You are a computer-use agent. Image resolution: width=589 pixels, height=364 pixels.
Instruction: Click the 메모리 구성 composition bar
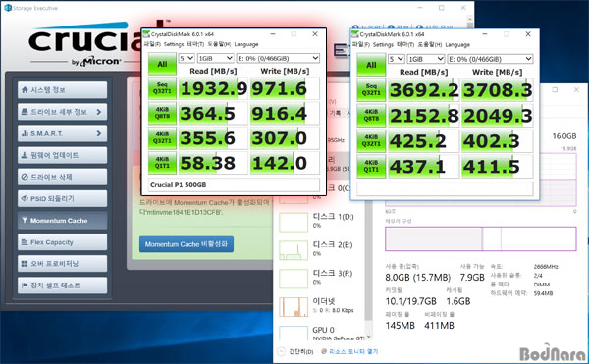pyautogui.click(x=480, y=238)
